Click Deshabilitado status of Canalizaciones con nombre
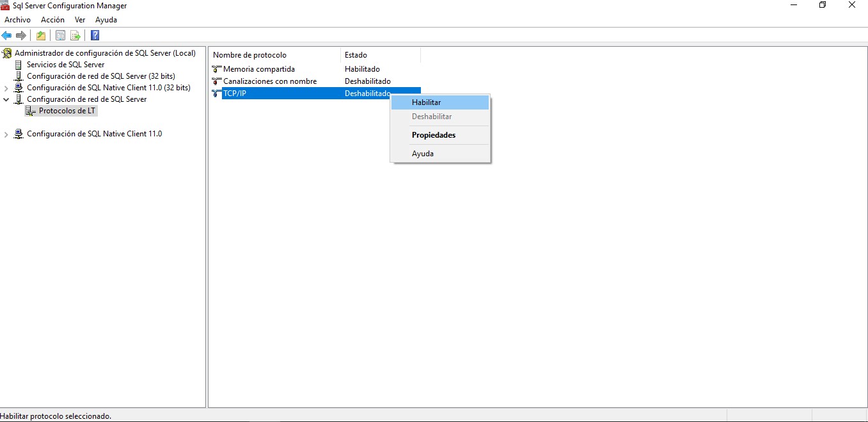 point(368,81)
